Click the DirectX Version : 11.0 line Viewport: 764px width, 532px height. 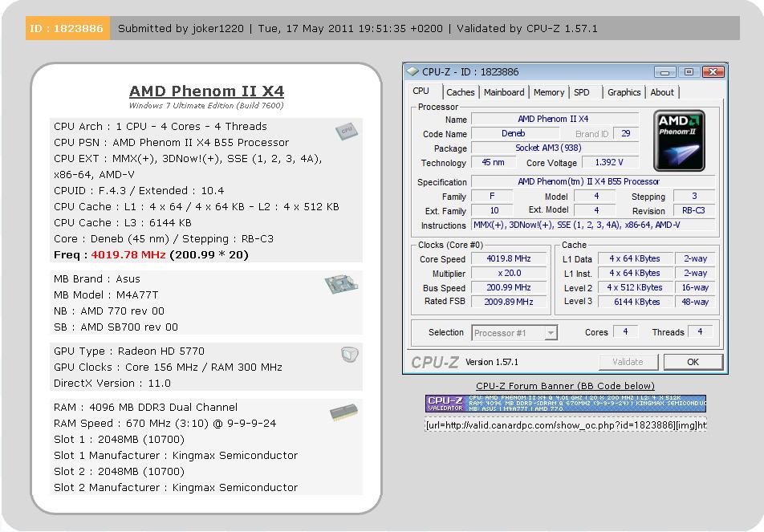pyautogui.click(x=112, y=384)
